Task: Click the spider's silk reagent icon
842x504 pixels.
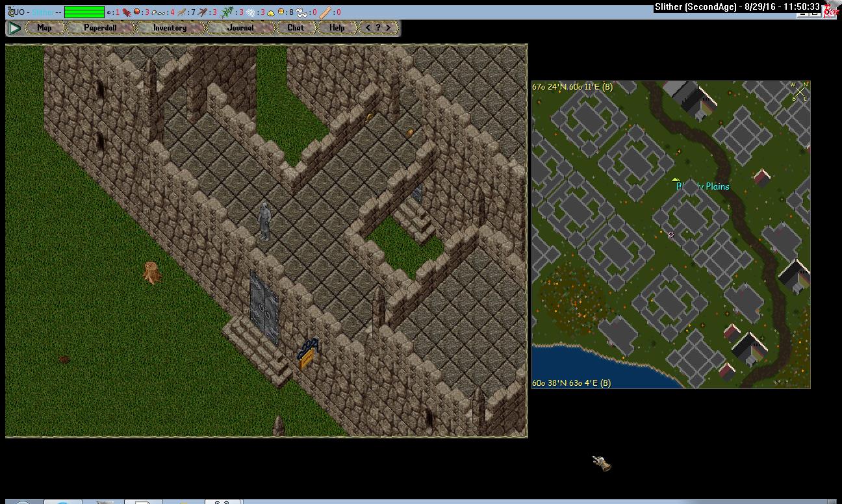Action: (250, 12)
